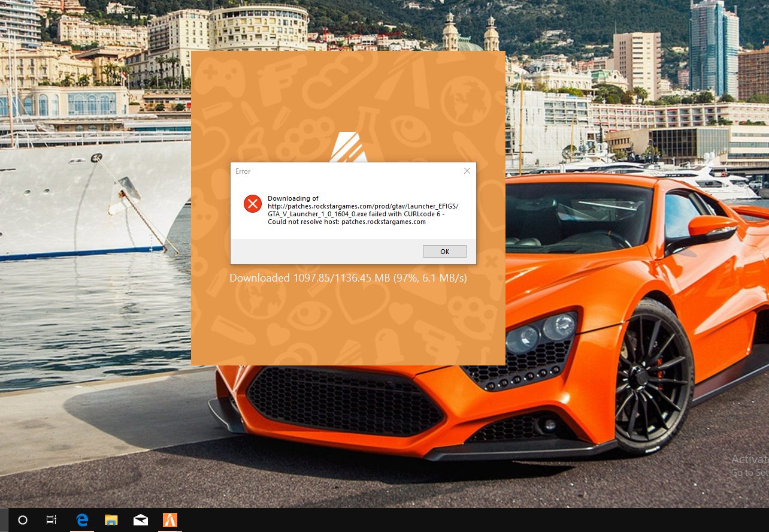Click the FiveM logo in the launcher window
The width and height of the screenshot is (769, 532).
[347, 147]
